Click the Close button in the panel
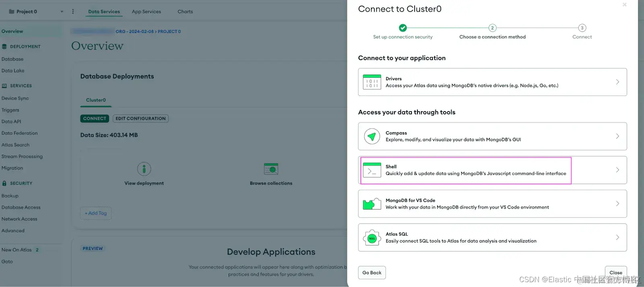The width and height of the screenshot is (644, 287). (x=616, y=273)
